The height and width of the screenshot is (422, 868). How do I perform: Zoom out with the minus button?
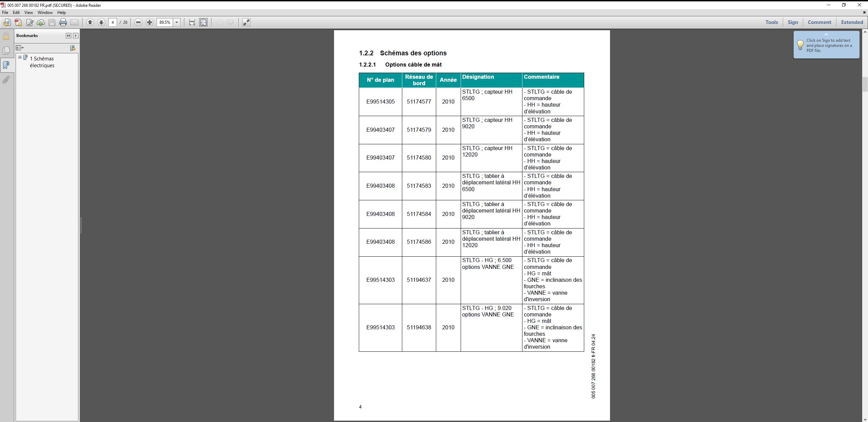click(x=138, y=22)
